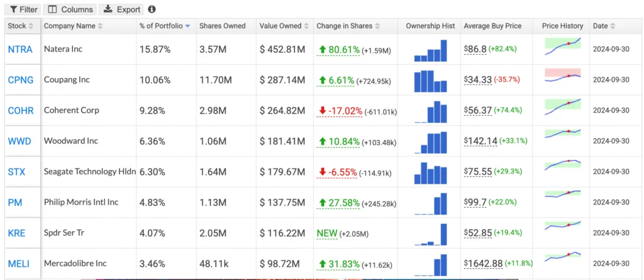The width and height of the screenshot is (644, 280).
Task: Sort by the Date column arrows
Action: tap(613, 26)
